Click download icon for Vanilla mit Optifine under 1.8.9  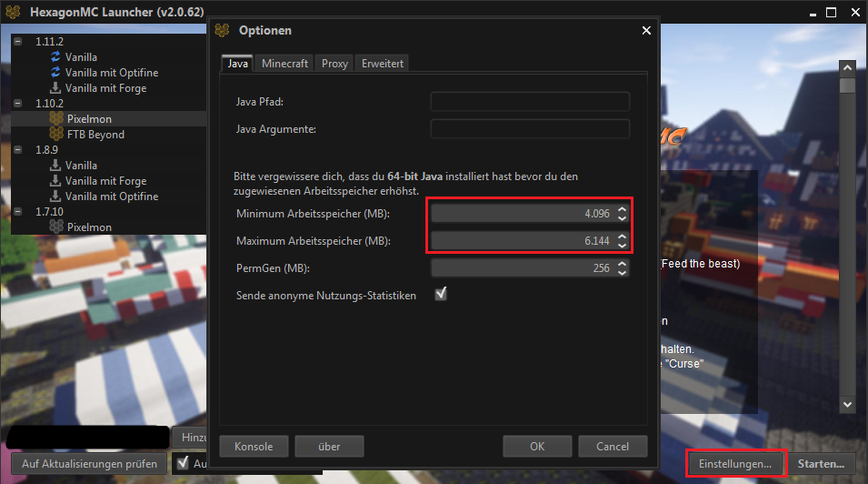56,197
